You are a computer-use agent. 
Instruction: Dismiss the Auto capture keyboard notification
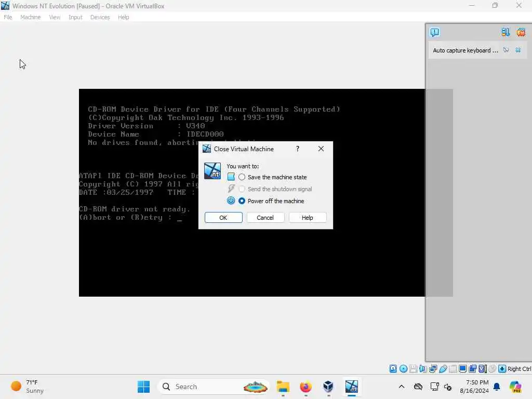click(x=518, y=50)
